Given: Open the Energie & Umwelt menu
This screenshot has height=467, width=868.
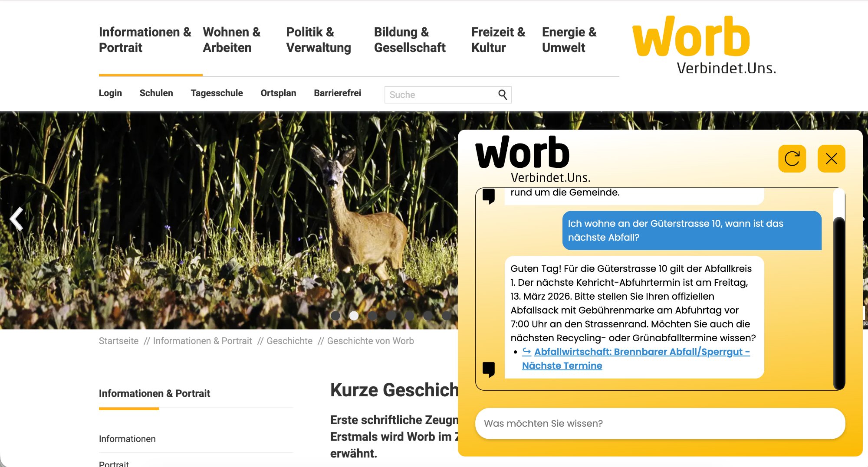Looking at the screenshot, I should tap(569, 39).
